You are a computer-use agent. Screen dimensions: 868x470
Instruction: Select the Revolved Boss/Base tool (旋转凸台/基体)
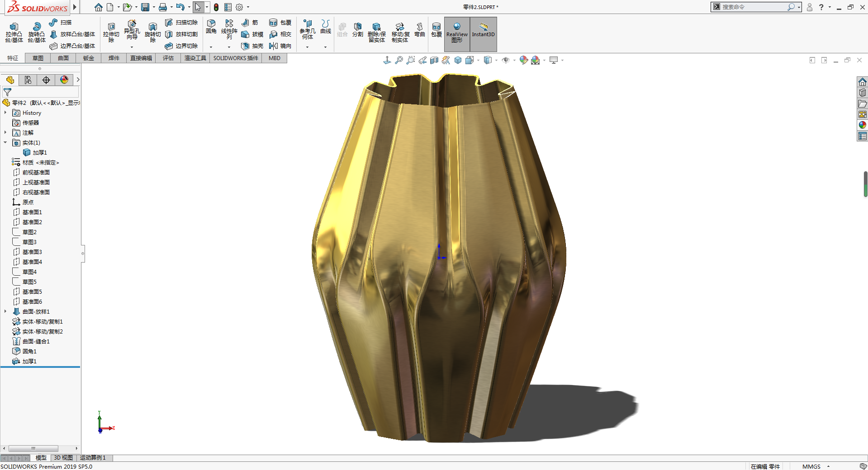(x=37, y=32)
